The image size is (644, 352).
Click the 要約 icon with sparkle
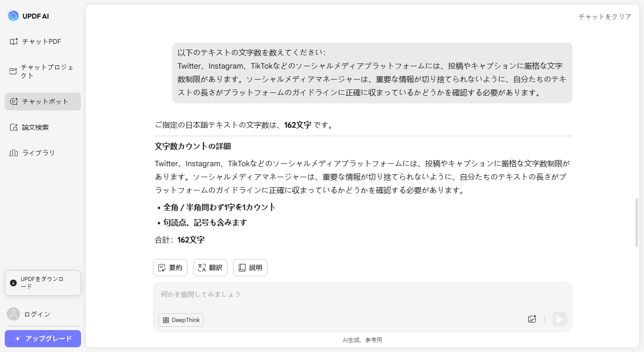tap(162, 268)
